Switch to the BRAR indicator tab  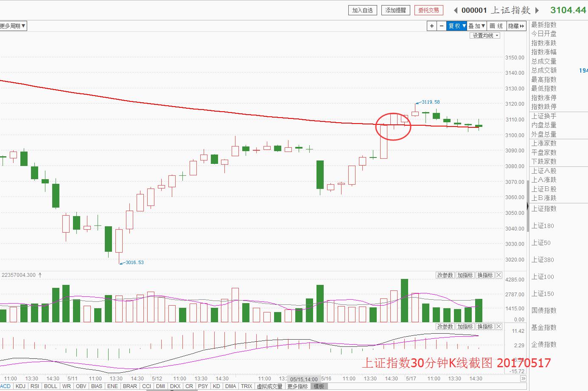[x=130, y=386]
